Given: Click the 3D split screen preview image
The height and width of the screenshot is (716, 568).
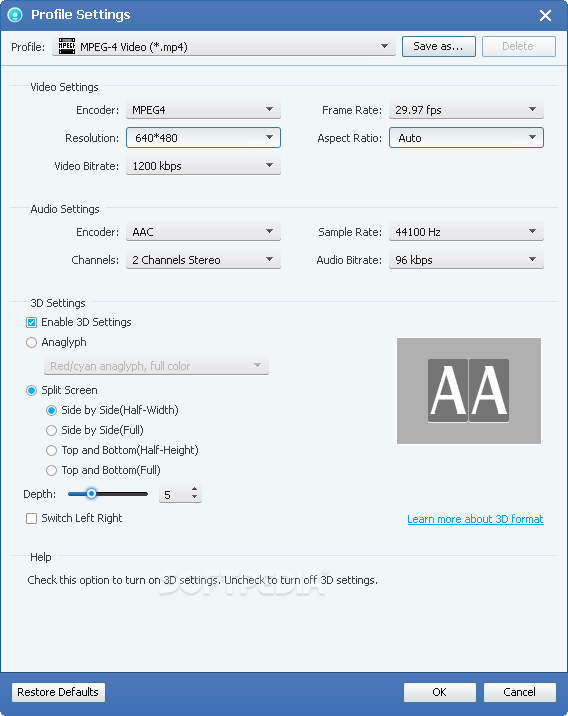Looking at the screenshot, I should [469, 390].
